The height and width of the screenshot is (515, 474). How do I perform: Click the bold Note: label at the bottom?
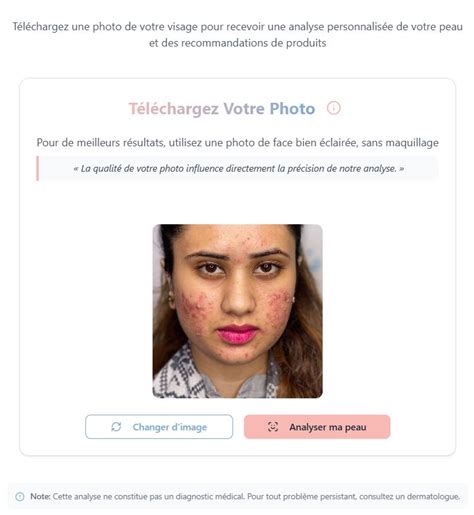(x=40, y=496)
